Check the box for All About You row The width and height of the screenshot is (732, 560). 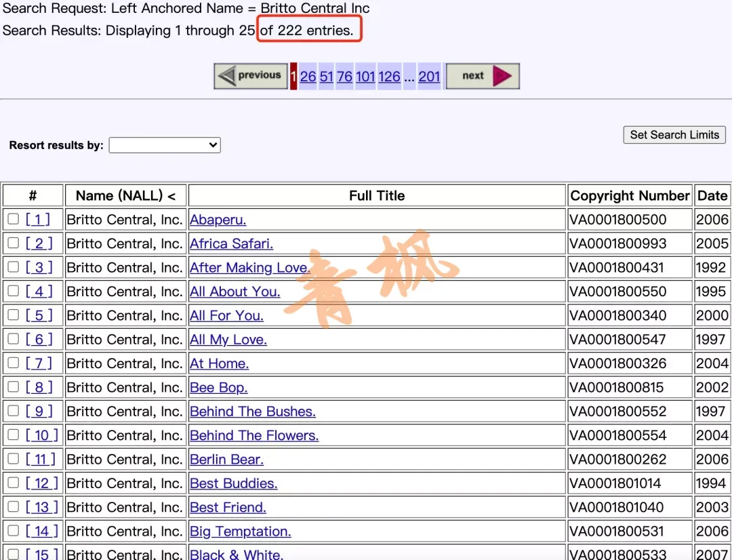(x=13, y=291)
